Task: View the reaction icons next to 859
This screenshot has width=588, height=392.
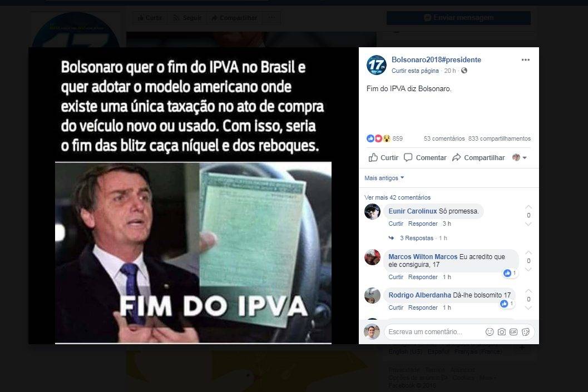Action: click(x=378, y=138)
